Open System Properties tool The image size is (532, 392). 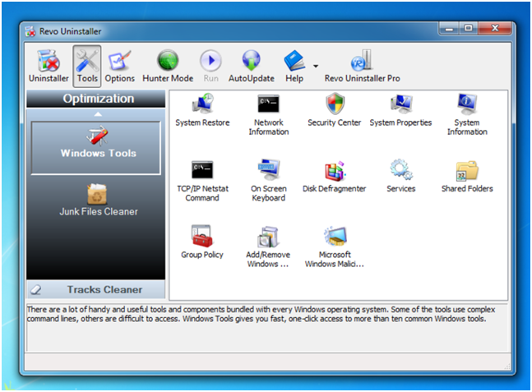click(x=400, y=110)
